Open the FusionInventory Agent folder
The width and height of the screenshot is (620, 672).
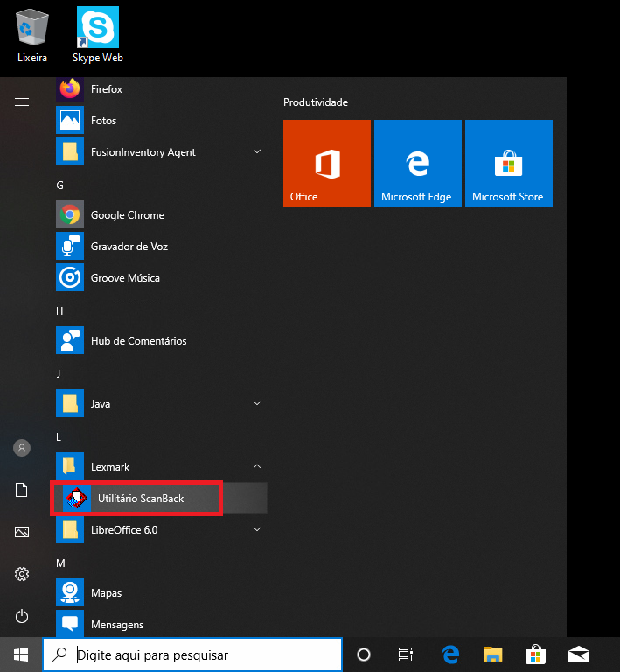point(161,151)
